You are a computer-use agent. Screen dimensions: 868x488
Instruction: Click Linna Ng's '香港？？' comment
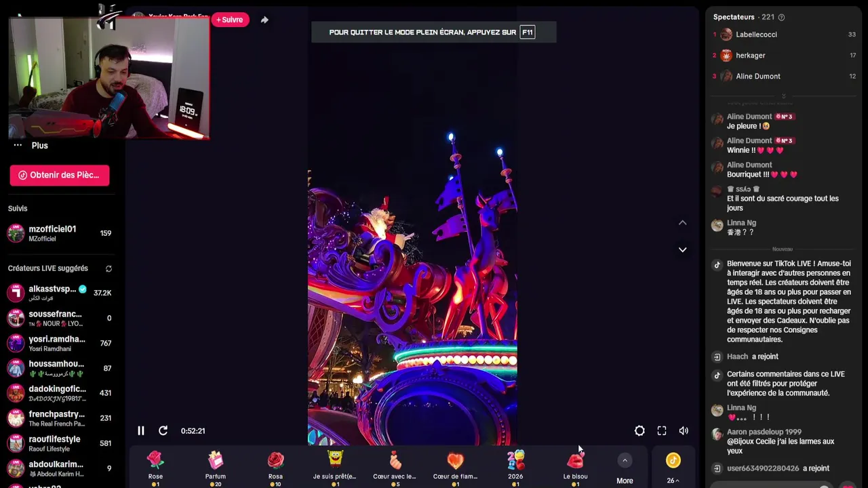tap(740, 232)
